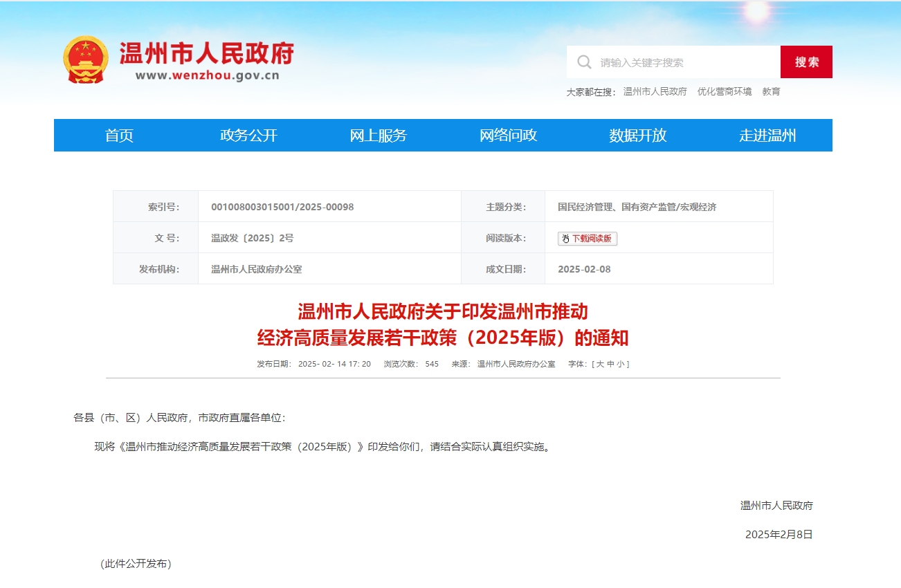This screenshot has height=588, width=901.
Task: Navigate to 网络问政 section
Action: (x=508, y=136)
